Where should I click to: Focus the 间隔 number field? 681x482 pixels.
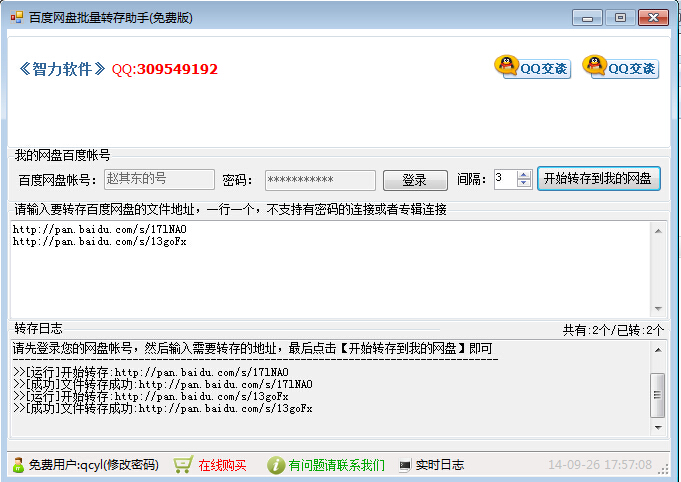(505, 179)
